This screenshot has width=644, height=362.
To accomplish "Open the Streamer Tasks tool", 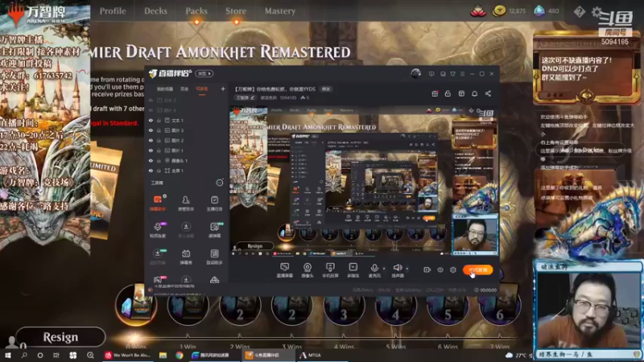I will point(214,204).
